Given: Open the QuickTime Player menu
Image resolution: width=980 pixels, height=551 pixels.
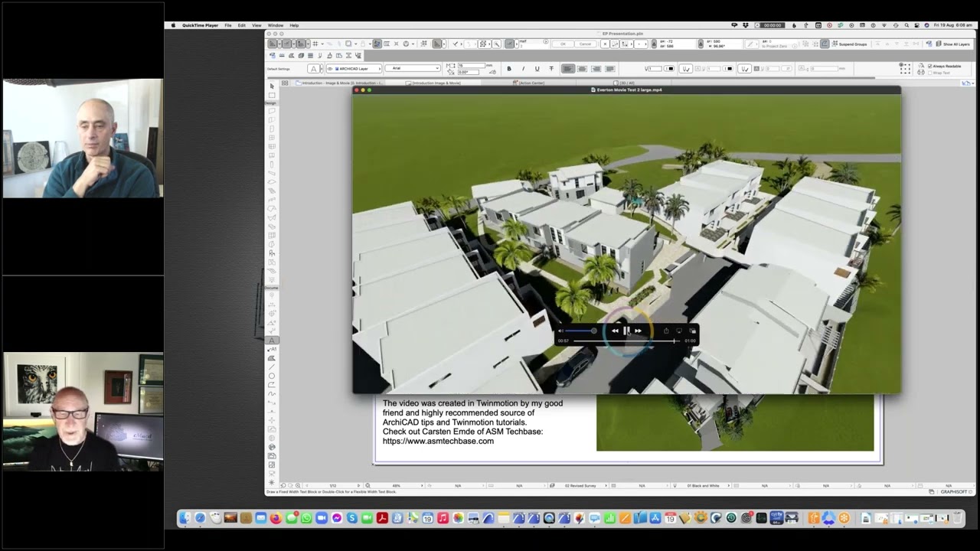Looking at the screenshot, I should pyautogui.click(x=201, y=25).
